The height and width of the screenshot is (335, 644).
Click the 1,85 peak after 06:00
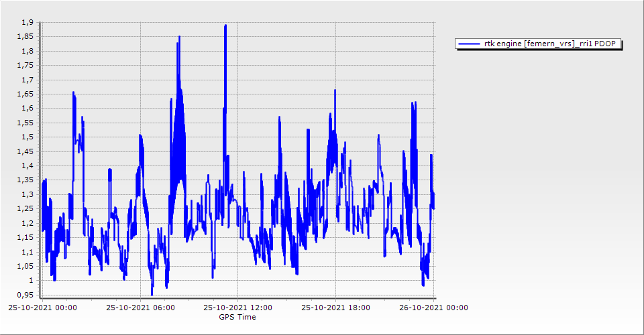179,38
